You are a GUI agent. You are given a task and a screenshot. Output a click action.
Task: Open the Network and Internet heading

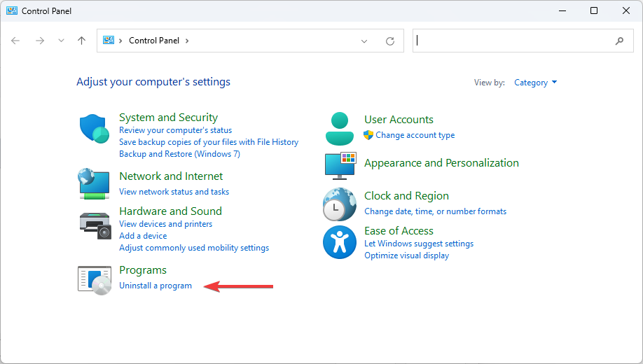[x=171, y=176]
